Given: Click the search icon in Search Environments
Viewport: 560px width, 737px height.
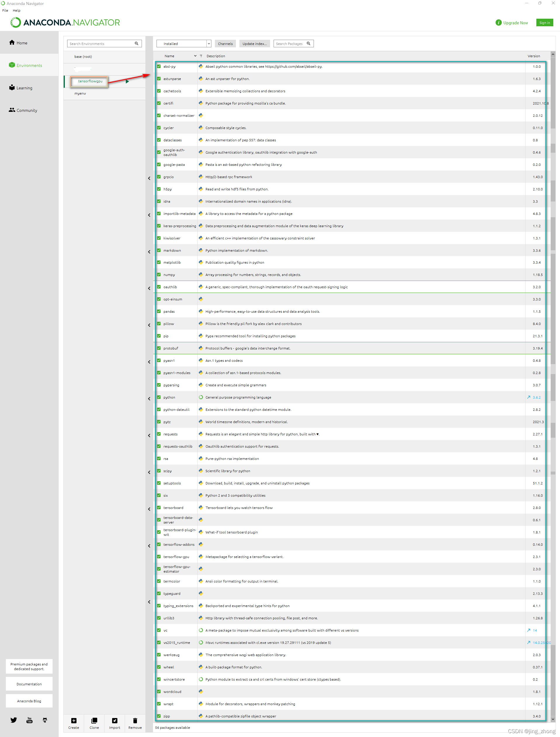Looking at the screenshot, I should pos(136,43).
